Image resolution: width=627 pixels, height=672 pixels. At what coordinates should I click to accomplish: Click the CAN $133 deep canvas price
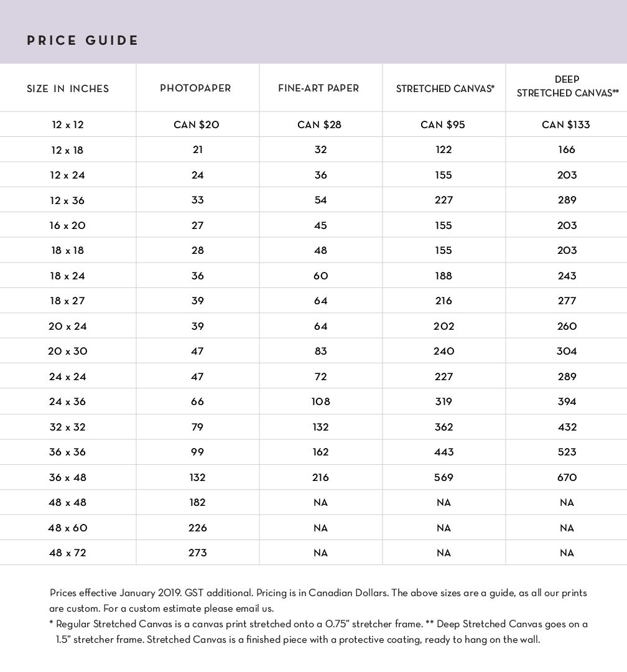565,124
